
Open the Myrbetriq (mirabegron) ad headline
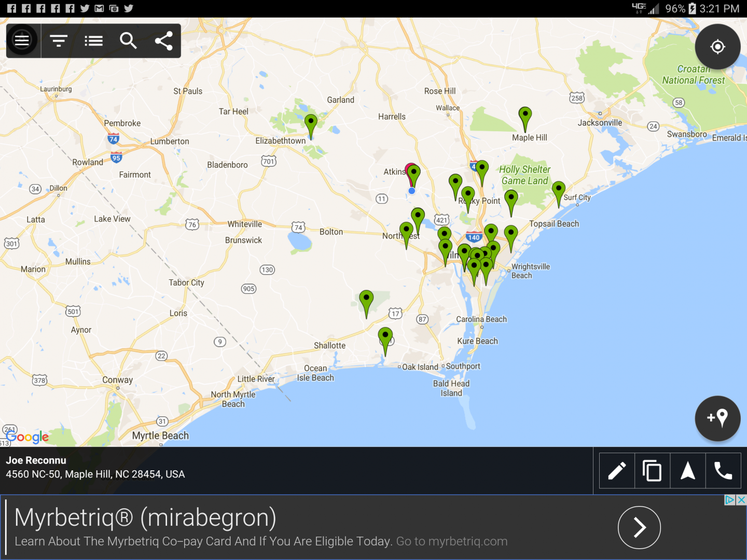coord(145,517)
